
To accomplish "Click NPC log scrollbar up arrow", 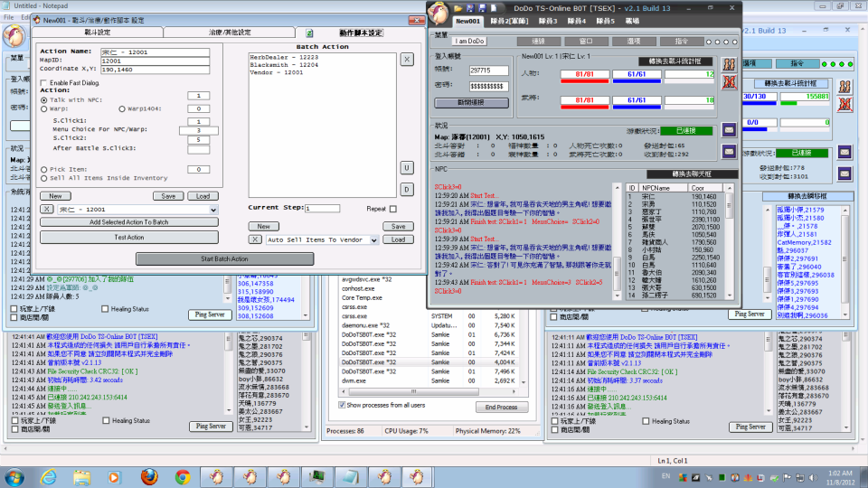I will tap(618, 188).
